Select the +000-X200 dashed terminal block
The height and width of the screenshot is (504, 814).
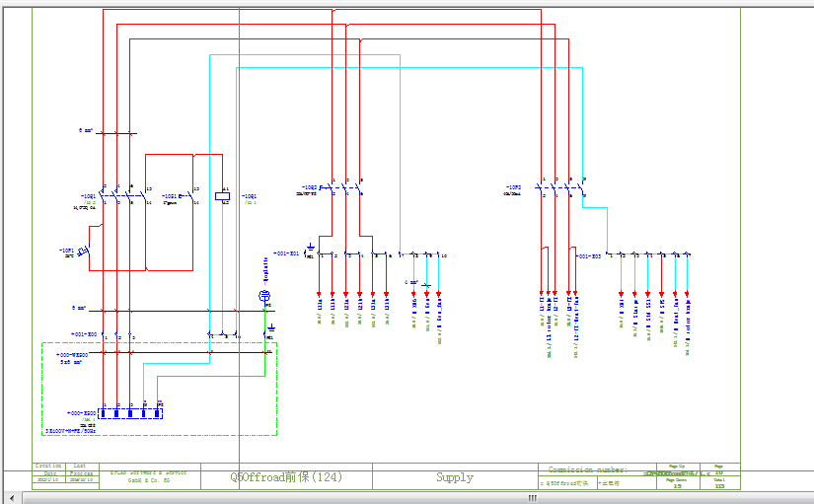(130, 413)
